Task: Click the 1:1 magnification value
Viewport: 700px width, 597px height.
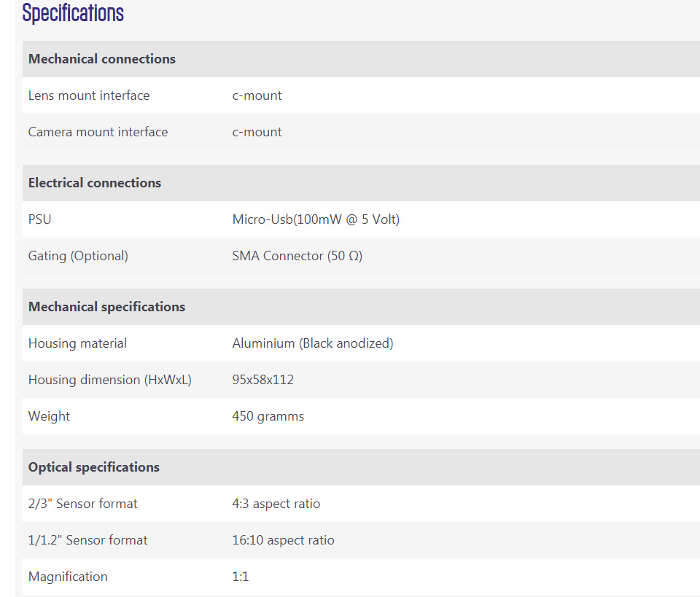Action: click(240, 577)
